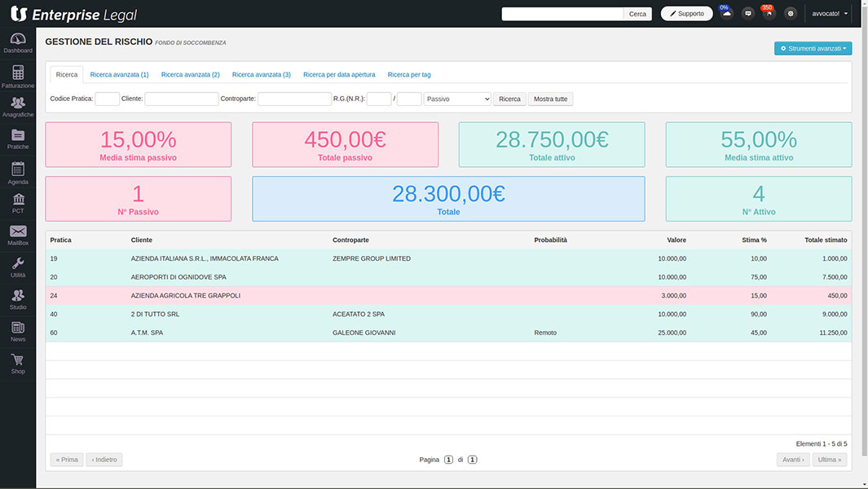Screen dimensions: 868x489
Task: Click the Stima % column header
Action: click(x=755, y=240)
